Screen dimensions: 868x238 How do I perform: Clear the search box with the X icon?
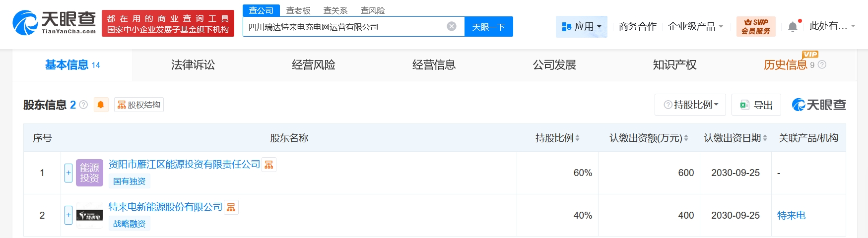pos(452,26)
